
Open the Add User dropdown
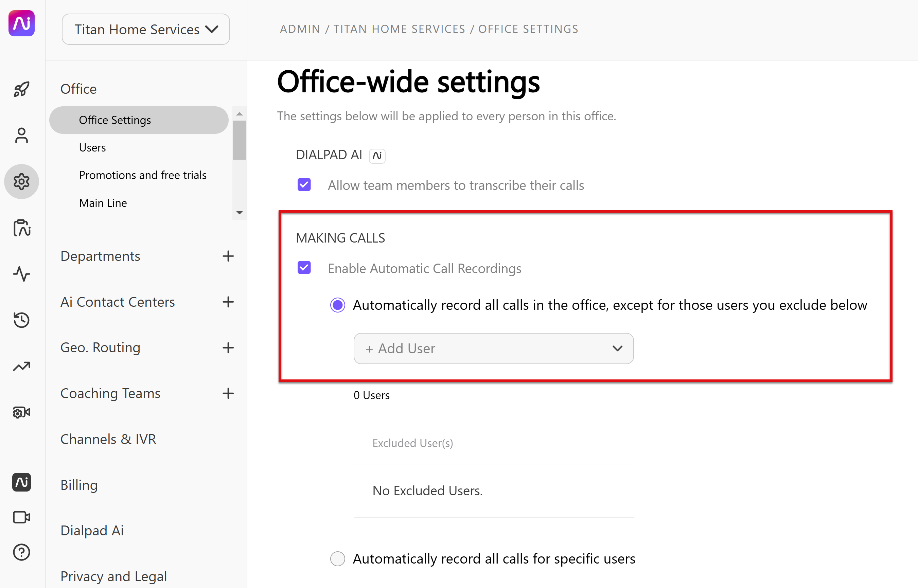pos(493,348)
